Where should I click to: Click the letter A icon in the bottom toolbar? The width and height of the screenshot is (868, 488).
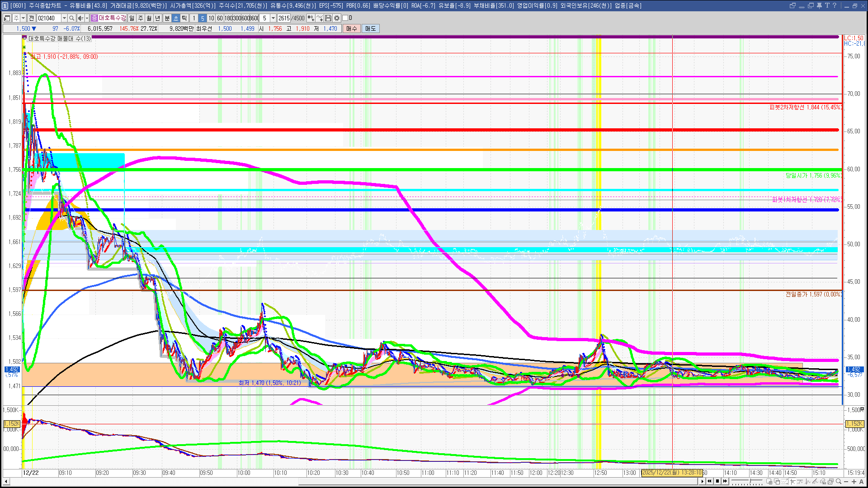(861, 481)
